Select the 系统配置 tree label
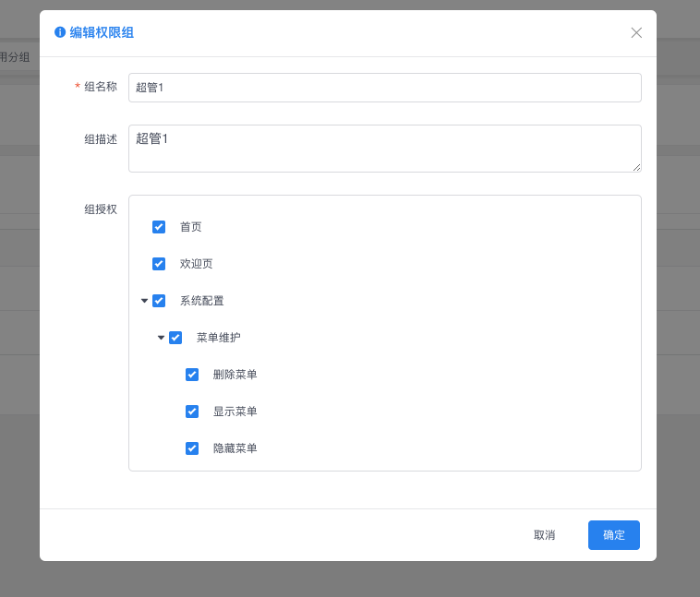700x597 pixels. tap(202, 301)
